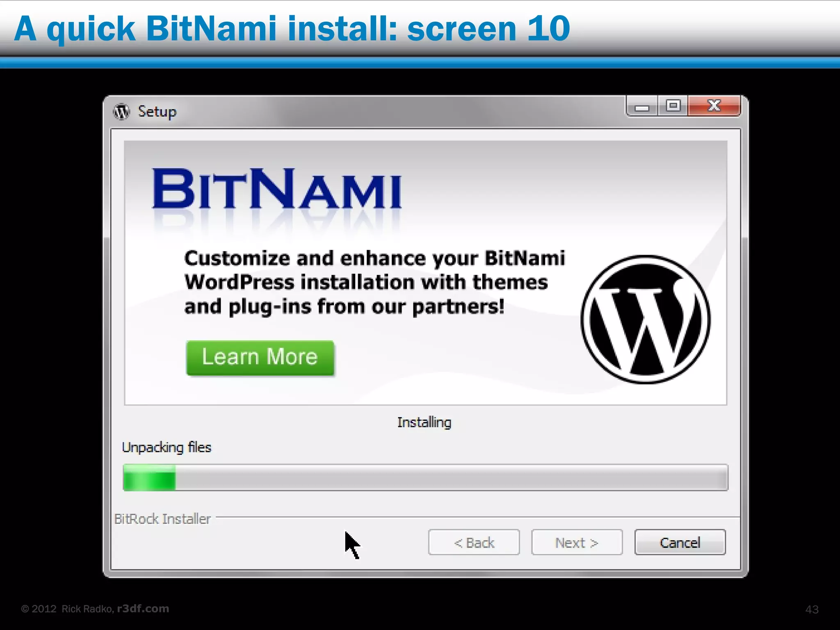Click the WordPress icon in the title bar

coord(121,112)
